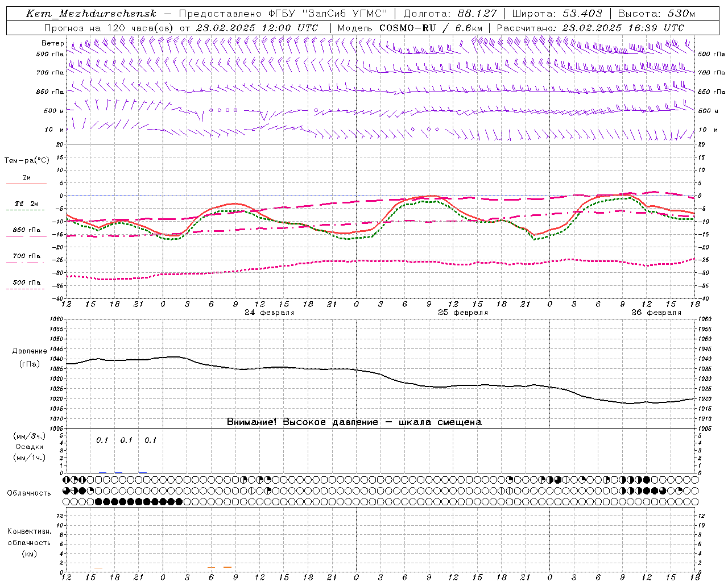
Task: Click the Осадки precipitation label
Action: pos(30,447)
